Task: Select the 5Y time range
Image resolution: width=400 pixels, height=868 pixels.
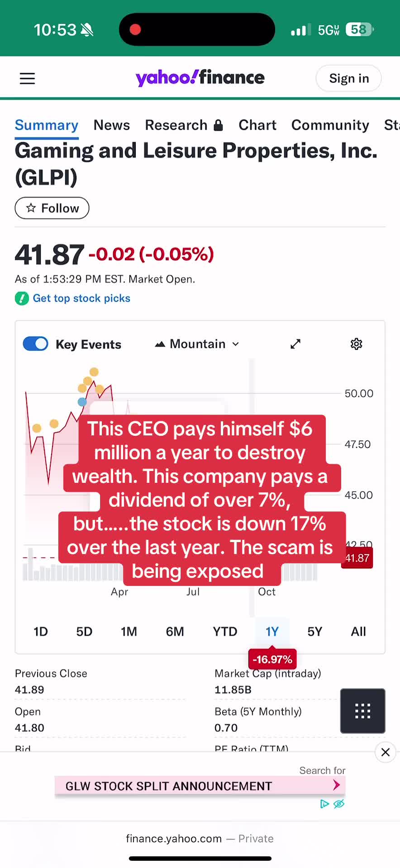Action: pyautogui.click(x=314, y=632)
